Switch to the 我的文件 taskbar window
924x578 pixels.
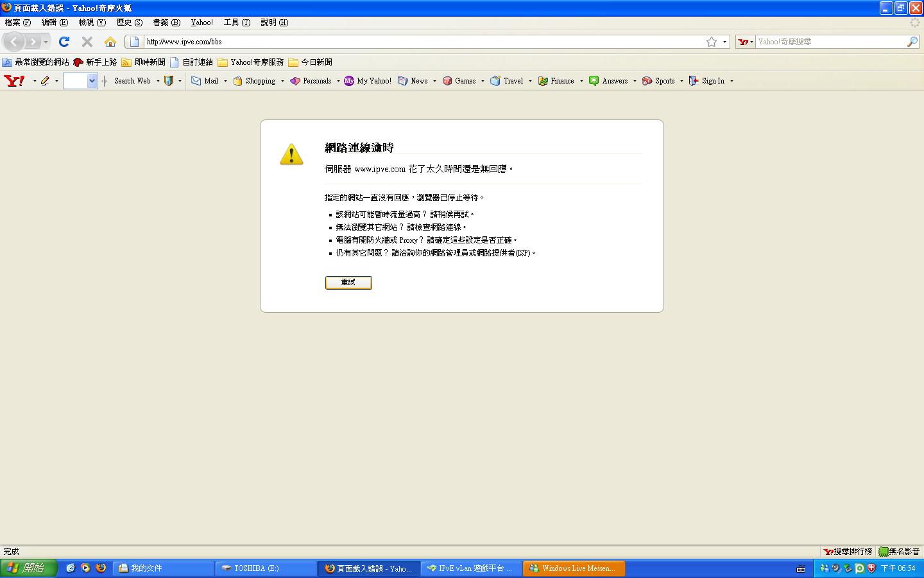(164, 568)
